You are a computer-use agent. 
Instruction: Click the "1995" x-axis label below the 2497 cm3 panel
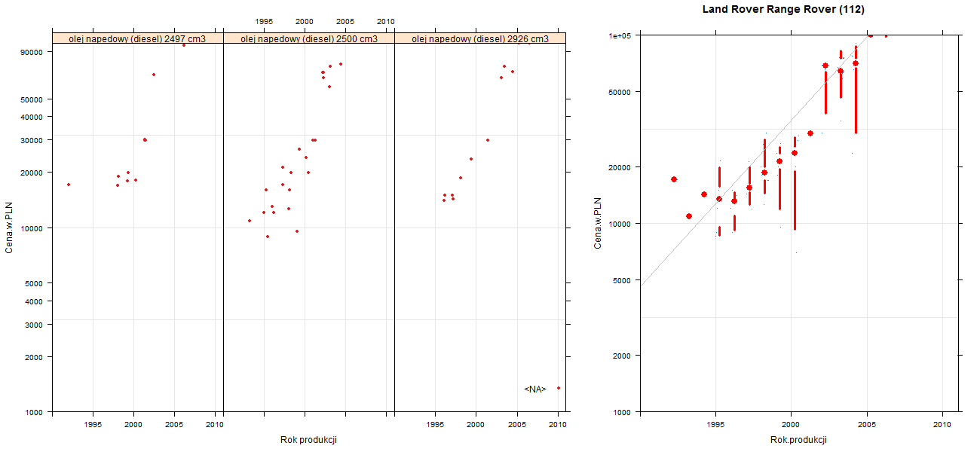pos(93,425)
